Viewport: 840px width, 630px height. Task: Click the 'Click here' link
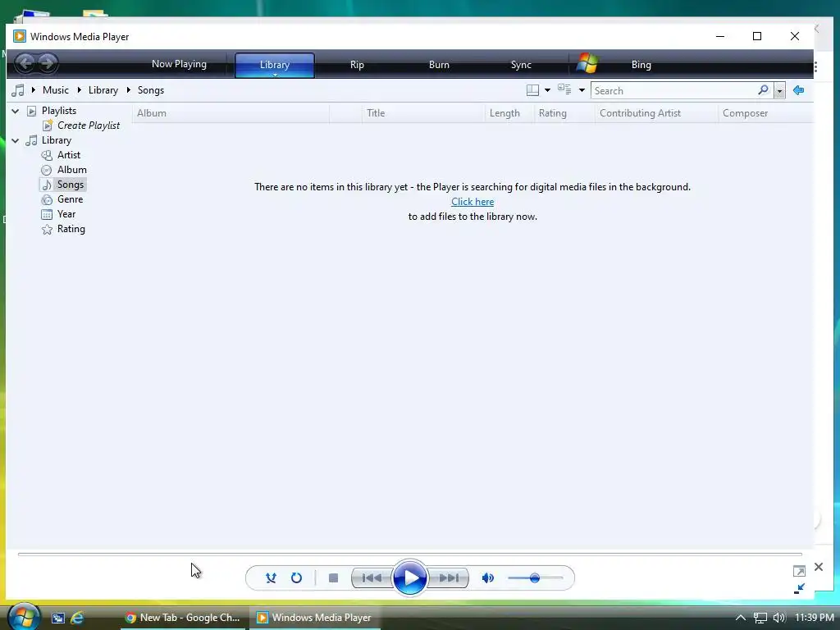472,202
